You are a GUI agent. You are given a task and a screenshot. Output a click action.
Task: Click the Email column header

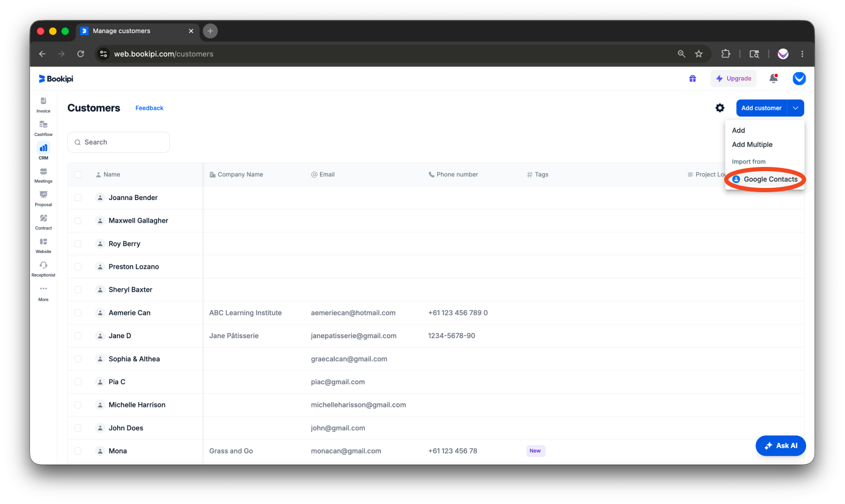point(323,175)
